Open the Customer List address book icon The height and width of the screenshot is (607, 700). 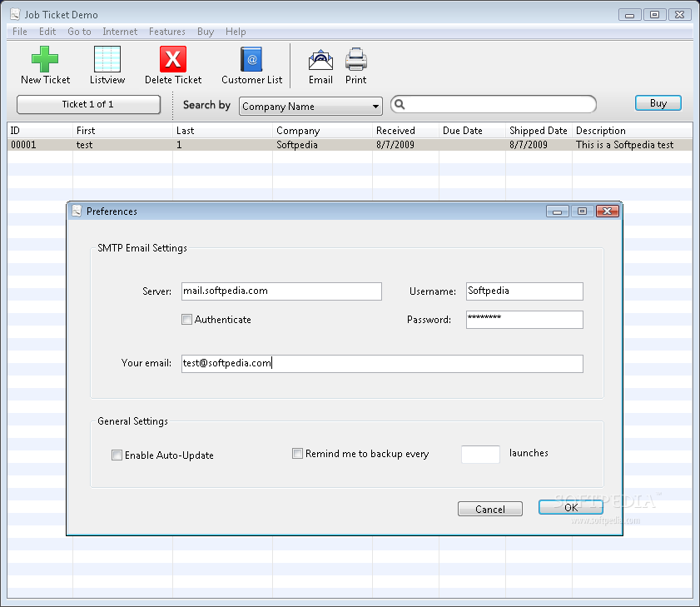tap(252, 59)
